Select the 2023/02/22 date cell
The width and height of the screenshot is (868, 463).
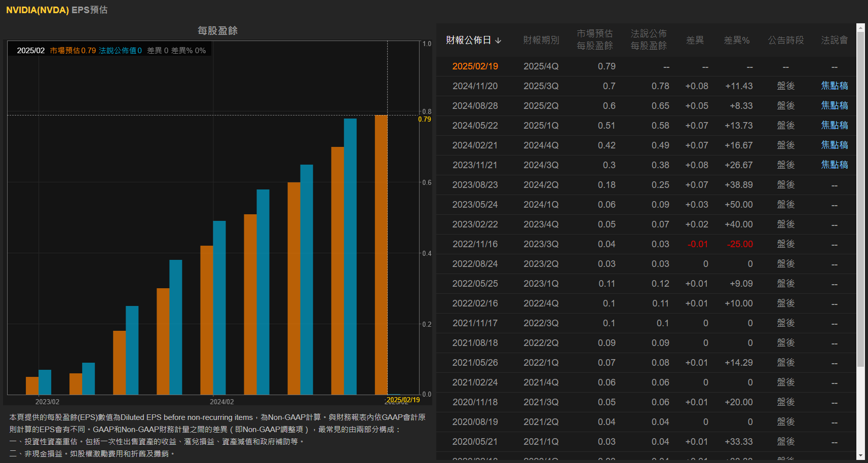[x=475, y=224]
